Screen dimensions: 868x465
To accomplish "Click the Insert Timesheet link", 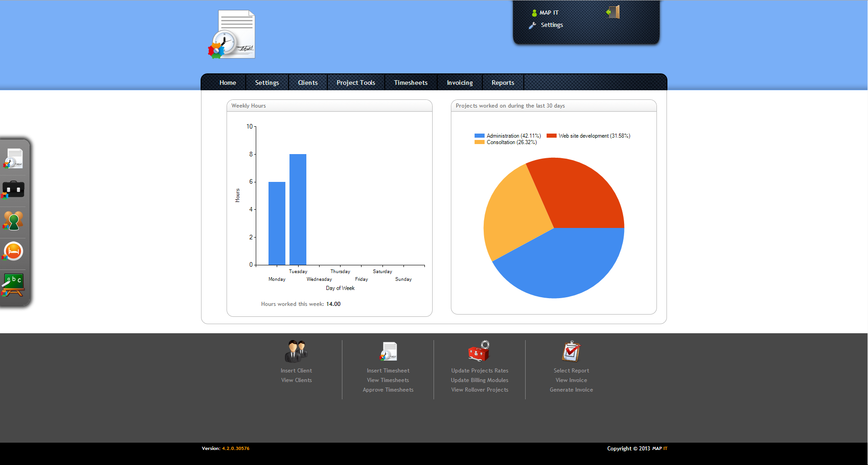I will (388, 371).
